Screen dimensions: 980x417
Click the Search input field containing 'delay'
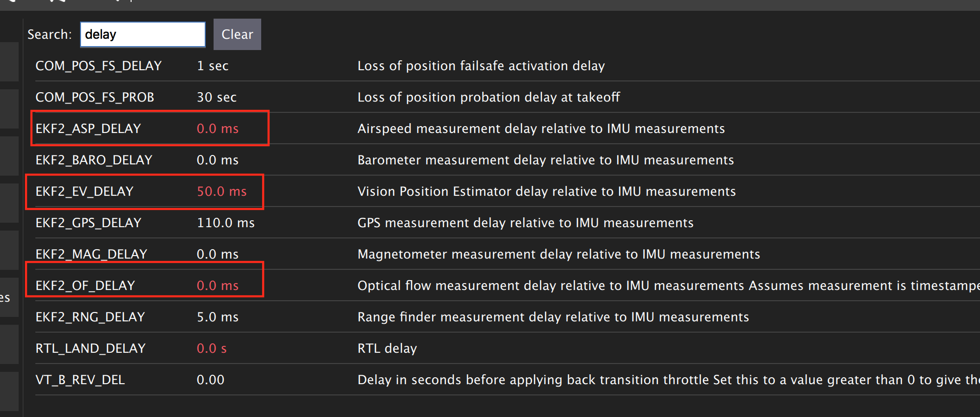pyautogui.click(x=143, y=34)
